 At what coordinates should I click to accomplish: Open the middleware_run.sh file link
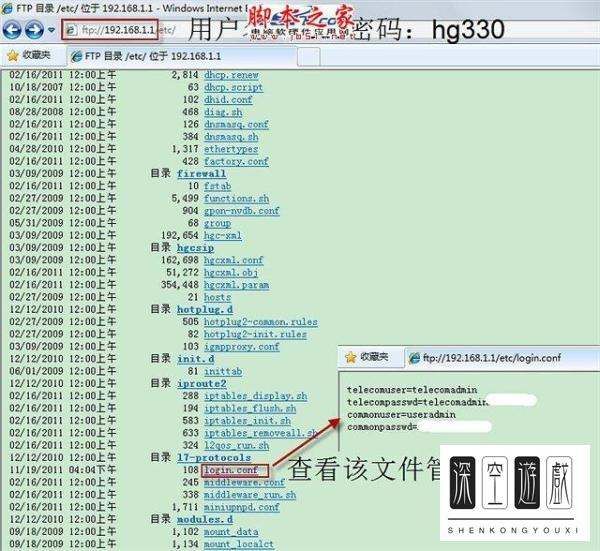[250, 495]
